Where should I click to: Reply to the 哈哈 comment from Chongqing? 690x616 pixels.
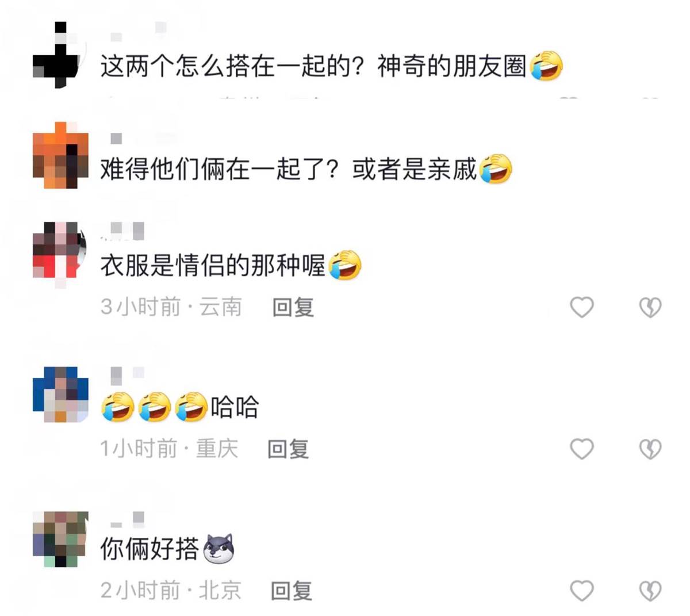tap(288, 449)
